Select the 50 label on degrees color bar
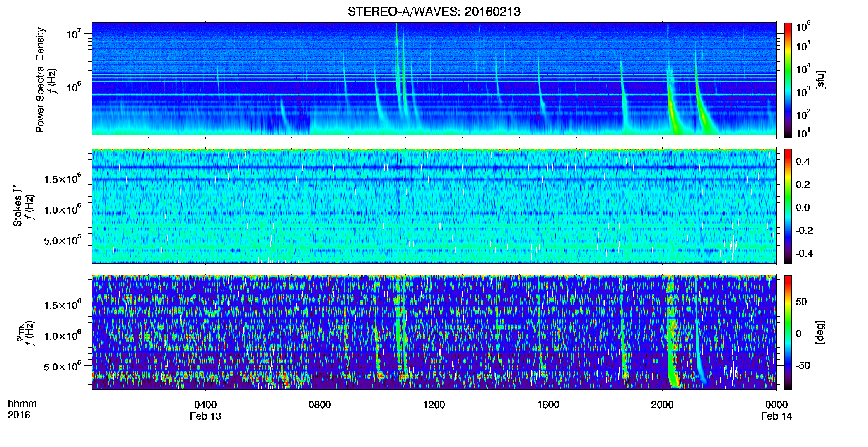 801,302
